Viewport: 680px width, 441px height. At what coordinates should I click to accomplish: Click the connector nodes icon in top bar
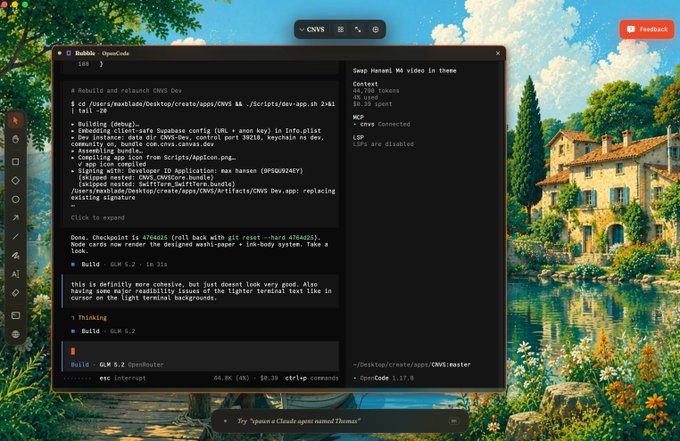tap(358, 29)
